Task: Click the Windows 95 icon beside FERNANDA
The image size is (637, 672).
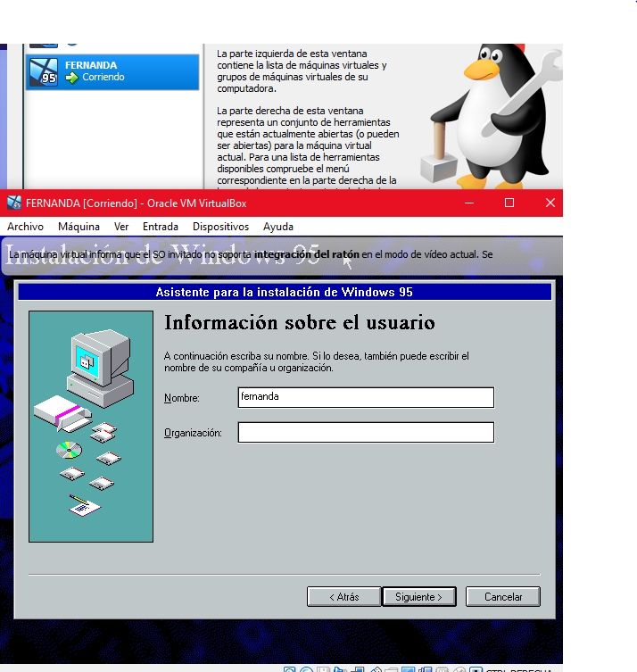Action: (43, 71)
